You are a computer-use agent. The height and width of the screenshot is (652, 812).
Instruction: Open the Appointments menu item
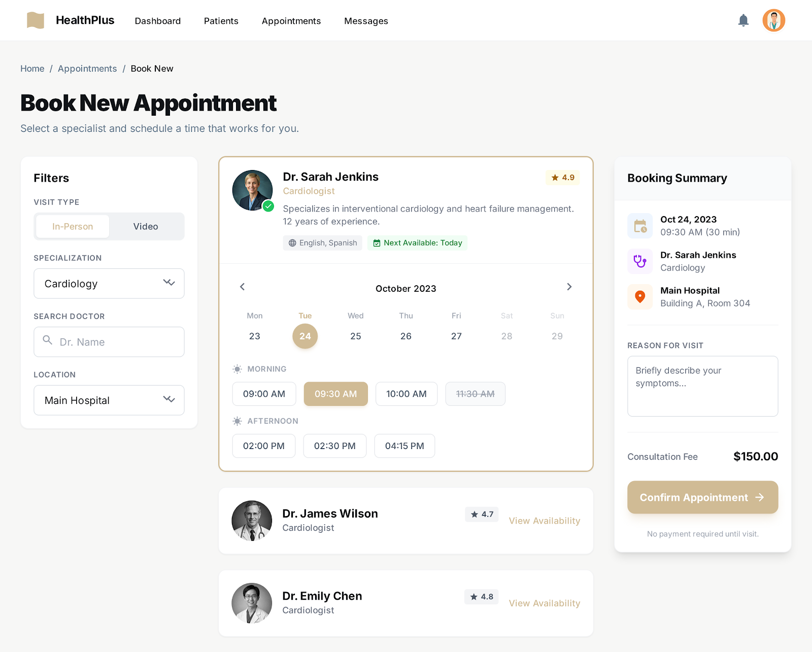pos(291,21)
